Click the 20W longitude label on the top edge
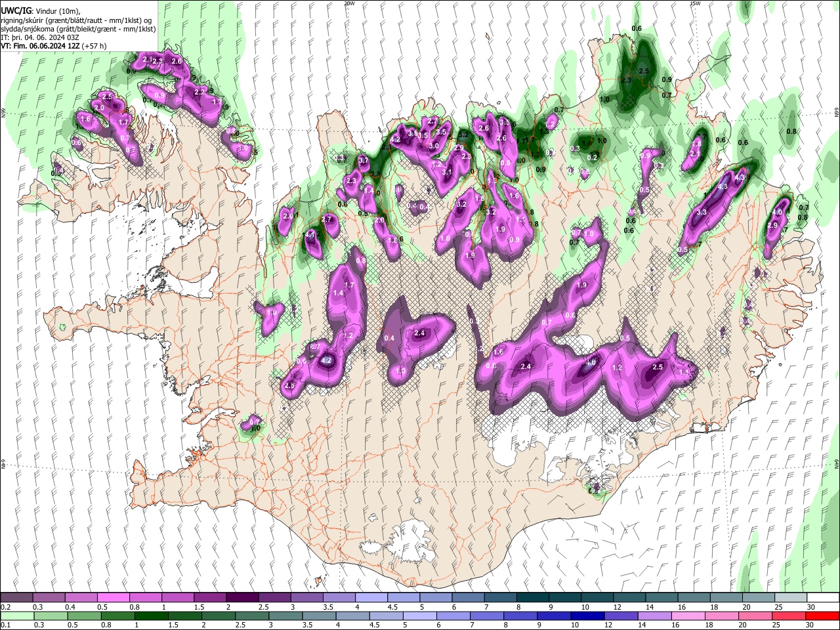The image size is (840, 630). (349, 3)
